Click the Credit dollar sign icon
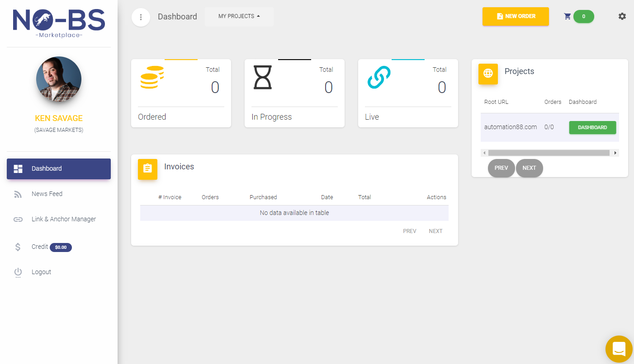 [18, 247]
